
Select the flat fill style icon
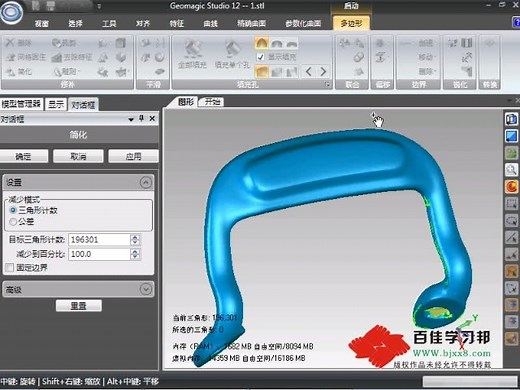[x=292, y=43]
